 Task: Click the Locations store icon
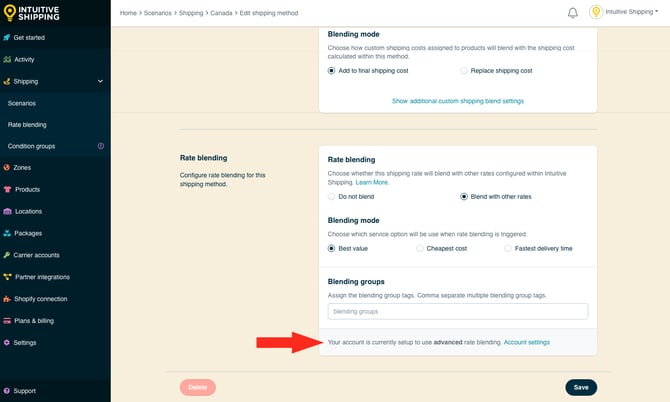[x=7, y=211]
